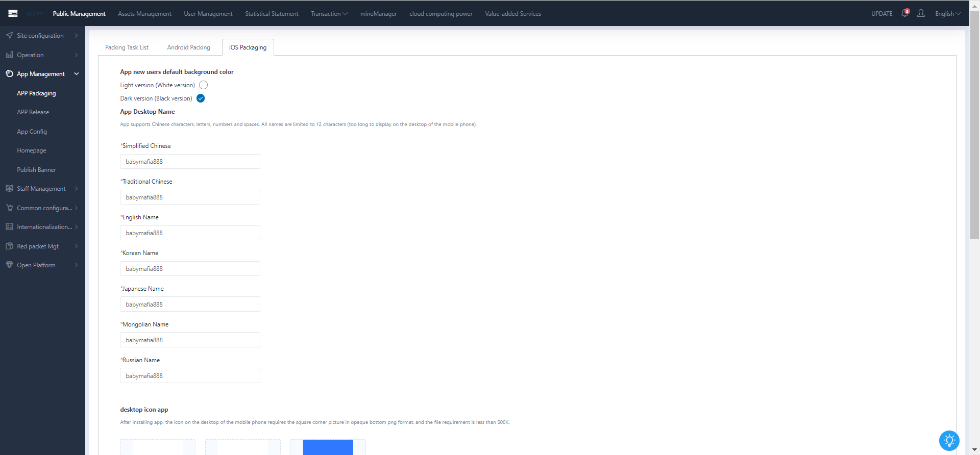Click the Site configuration paper-plane icon
The height and width of the screenshot is (455, 980).
point(9,35)
